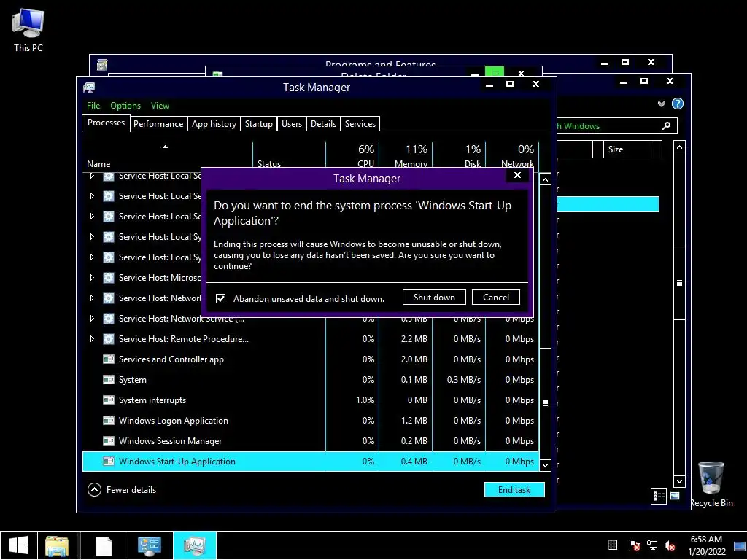Click the taskbar clock showing 6:58 AM

coord(706,545)
